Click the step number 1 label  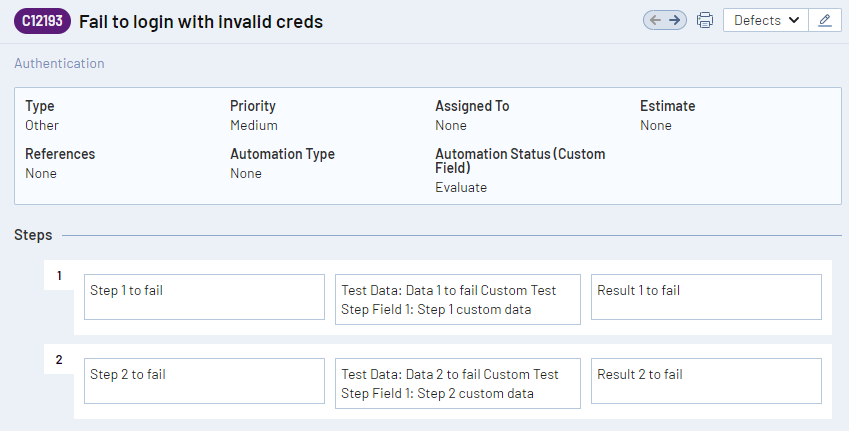(59, 276)
